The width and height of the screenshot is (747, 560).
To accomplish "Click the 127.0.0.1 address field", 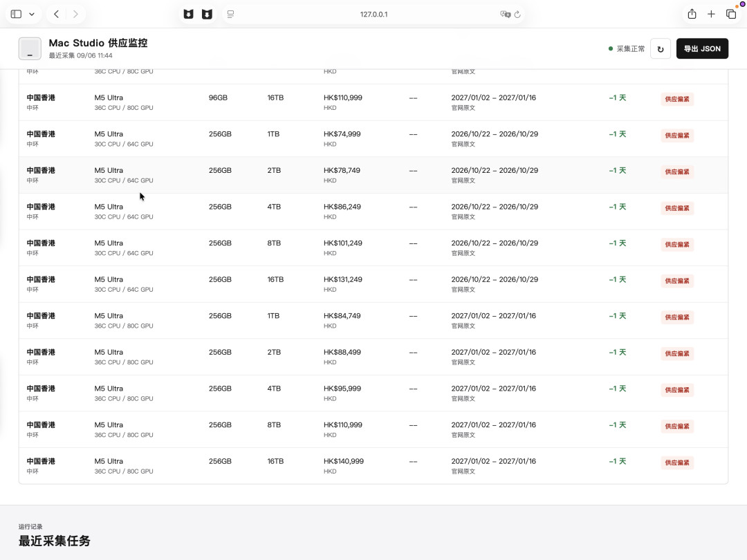I will 373,15.
